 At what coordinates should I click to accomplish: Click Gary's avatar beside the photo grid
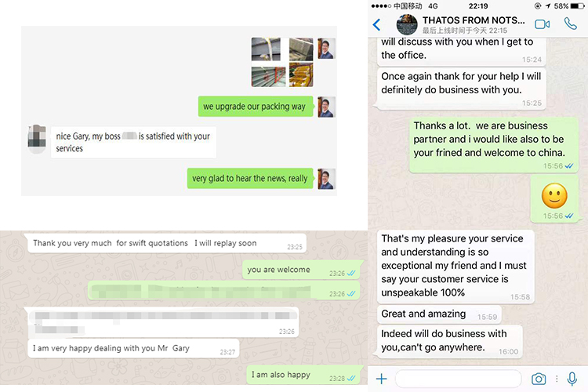tap(326, 49)
